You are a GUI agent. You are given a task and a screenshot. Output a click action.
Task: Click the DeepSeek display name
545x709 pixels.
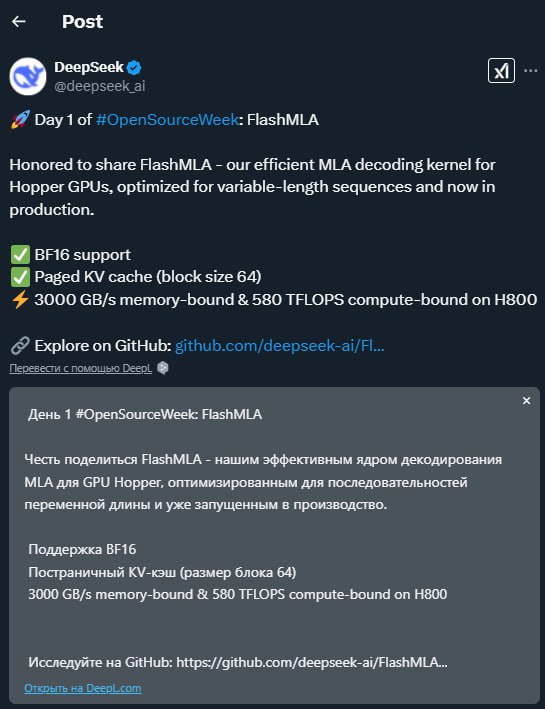pos(89,67)
